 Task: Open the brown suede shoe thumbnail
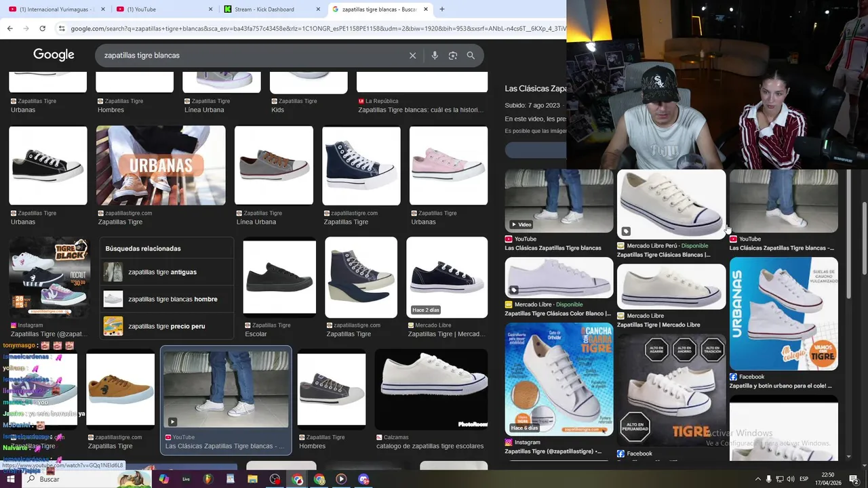pos(120,389)
